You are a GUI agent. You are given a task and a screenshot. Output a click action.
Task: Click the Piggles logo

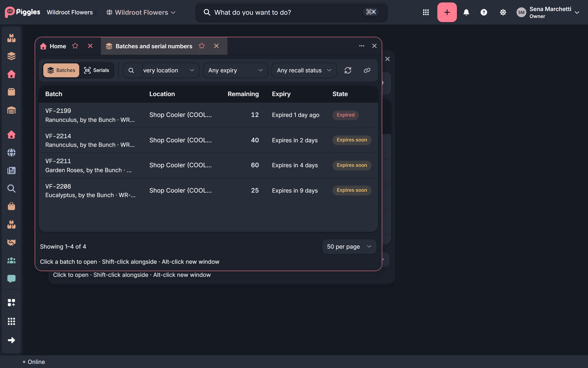22,12
